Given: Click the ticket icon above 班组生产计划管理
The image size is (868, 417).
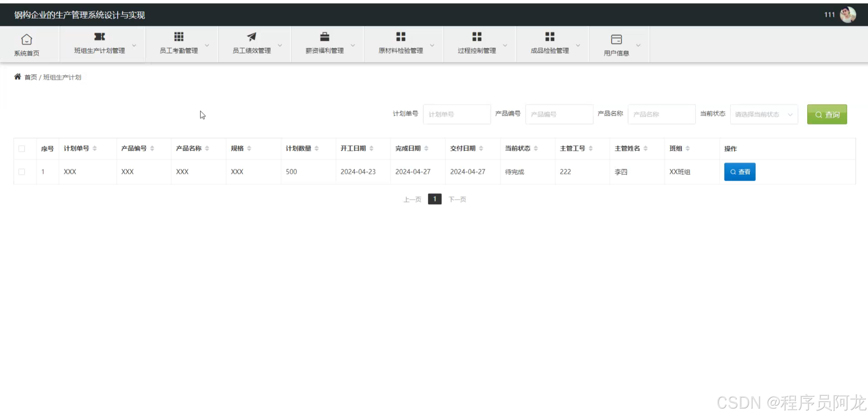Looking at the screenshot, I should pos(100,37).
